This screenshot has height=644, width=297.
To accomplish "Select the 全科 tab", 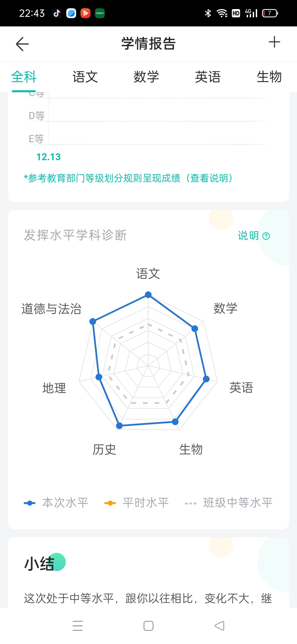I will pyautogui.click(x=24, y=77).
